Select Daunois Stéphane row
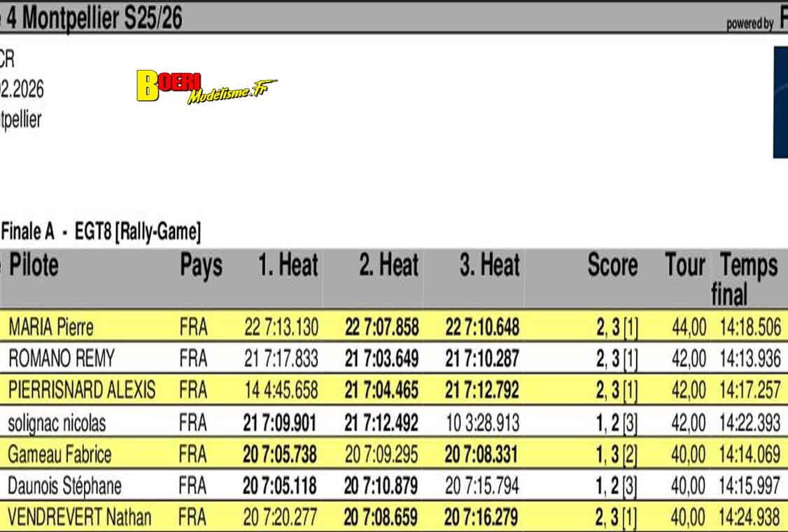 click(x=64, y=486)
